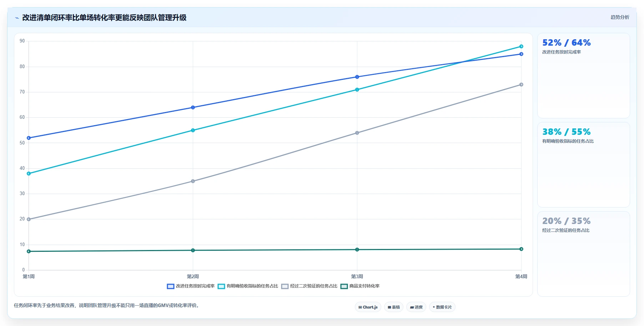Click the 第3周 x-axis label
Screen dimensions: 644x326
coord(357,277)
